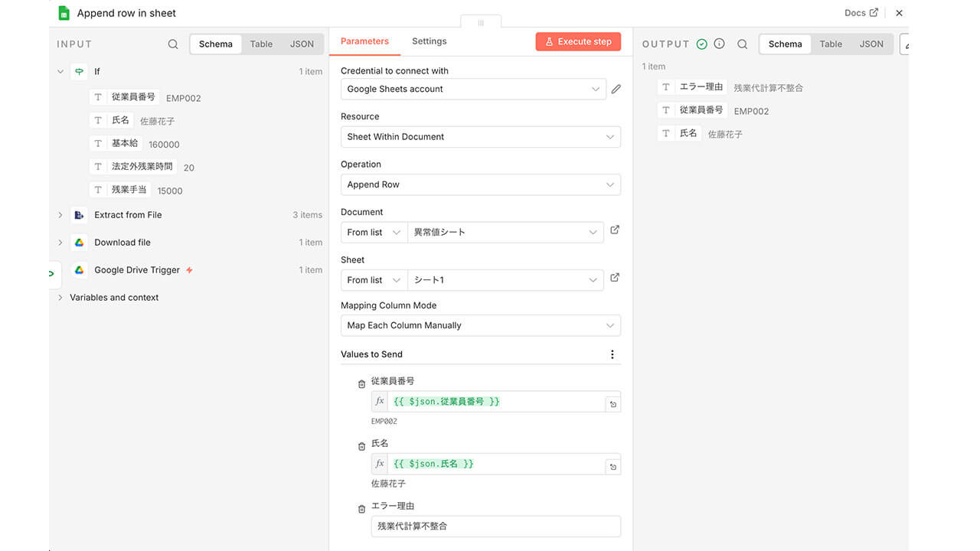Viewport: 980px width, 551px height.
Task: Open the Operation dropdown showing Append Row
Action: 480,184
